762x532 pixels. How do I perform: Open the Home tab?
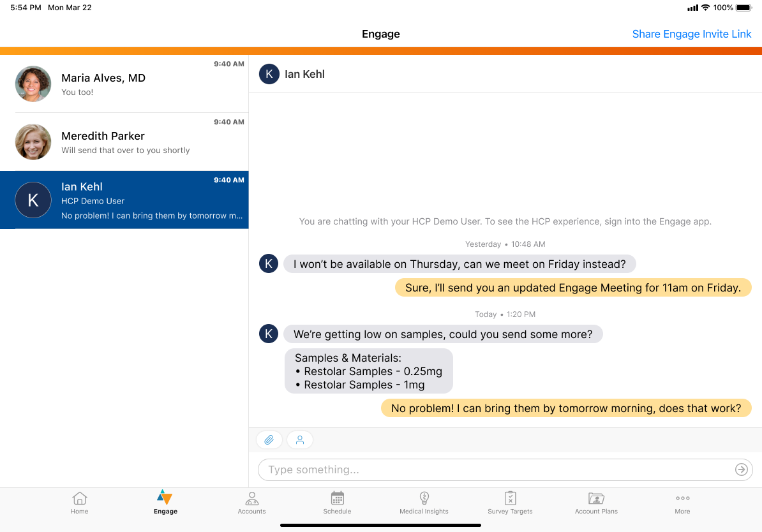coord(80,503)
